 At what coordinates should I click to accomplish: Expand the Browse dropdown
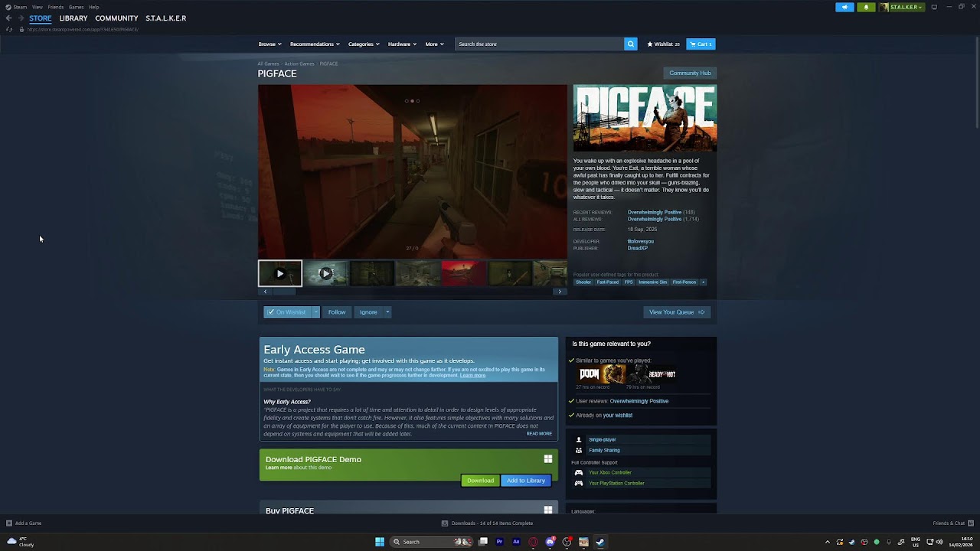[x=269, y=44]
